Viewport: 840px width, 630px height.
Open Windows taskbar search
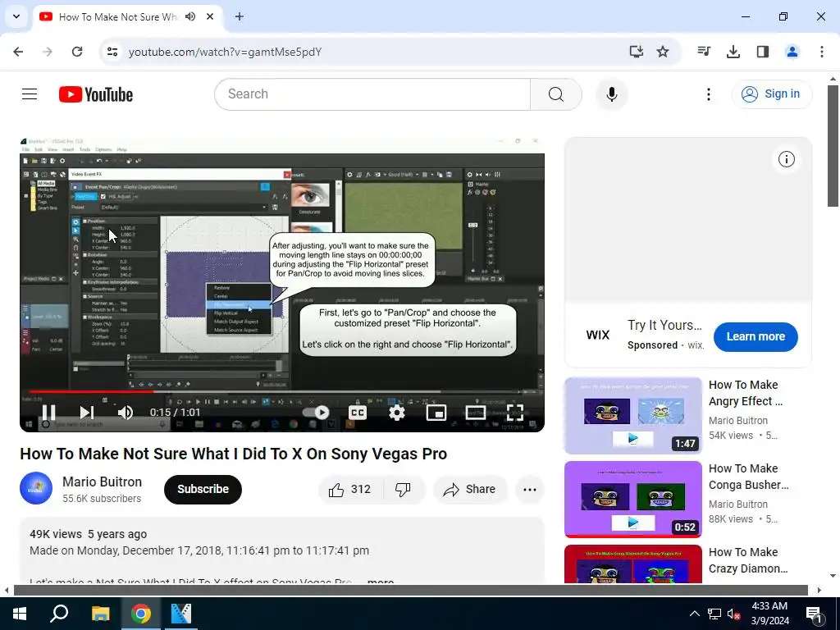[x=59, y=614]
